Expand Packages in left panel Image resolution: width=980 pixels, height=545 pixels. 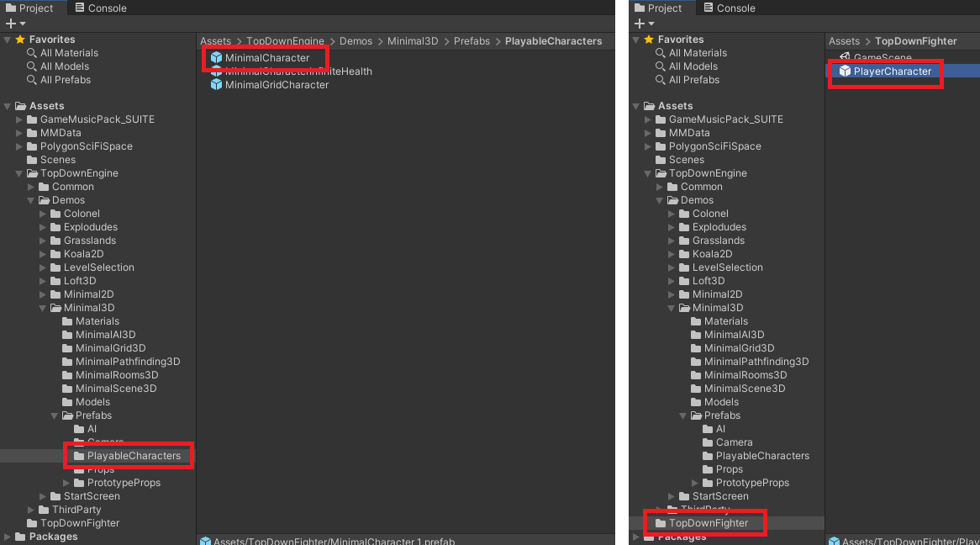tap(8, 537)
